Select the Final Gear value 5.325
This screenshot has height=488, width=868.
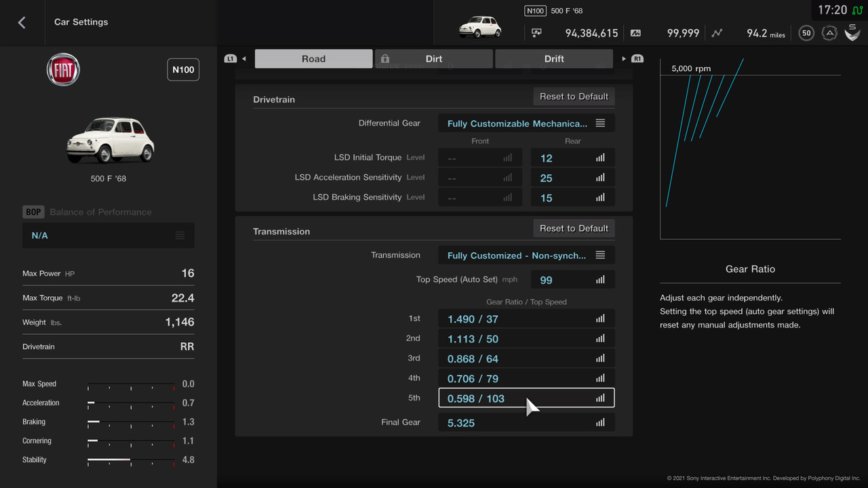coord(527,422)
